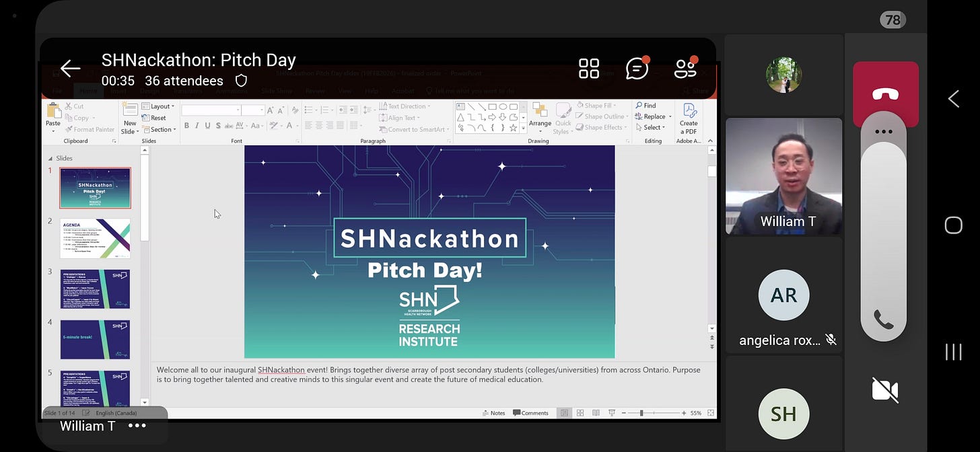End the call with red hang-up button

tap(885, 94)
